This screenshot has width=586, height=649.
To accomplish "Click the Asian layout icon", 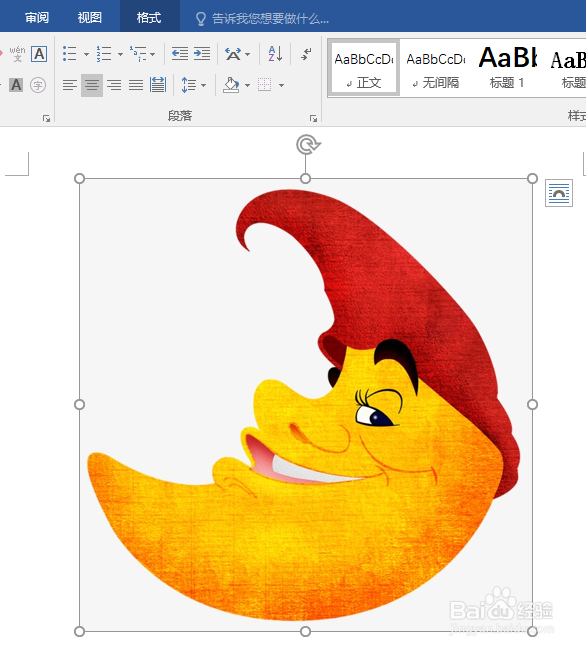I will [233, 54].
